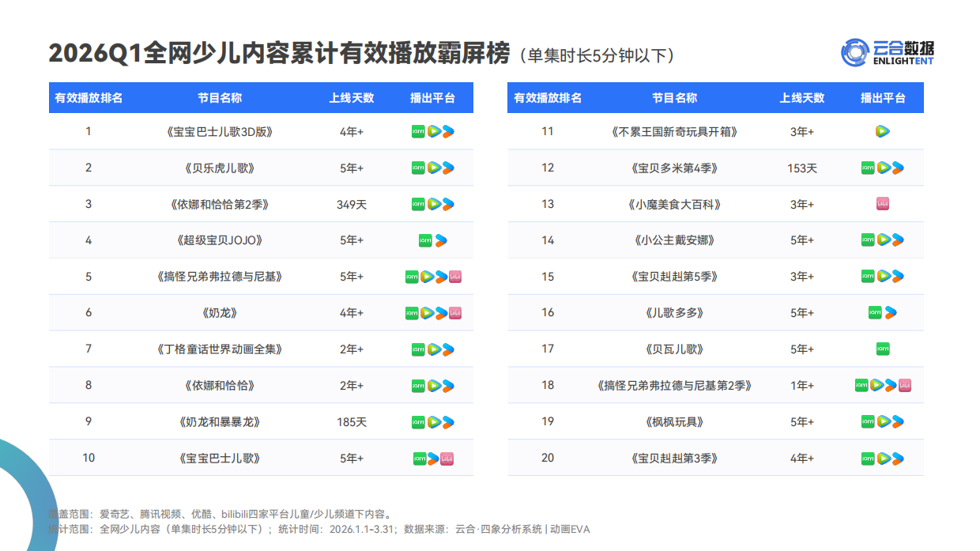The width and height of the screenshot is (980, 551).
Task: Select program name 《小公主戴安娜》
Action: click(674, 240)
